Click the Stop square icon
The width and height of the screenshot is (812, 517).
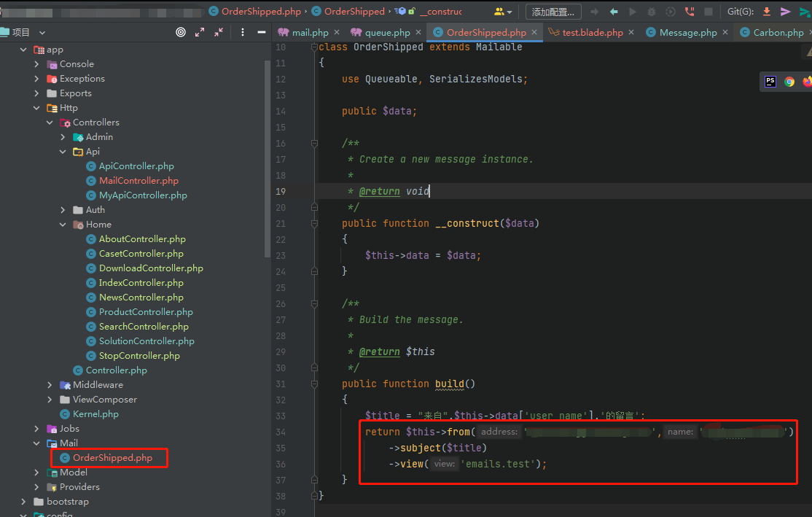pos(708,12)
